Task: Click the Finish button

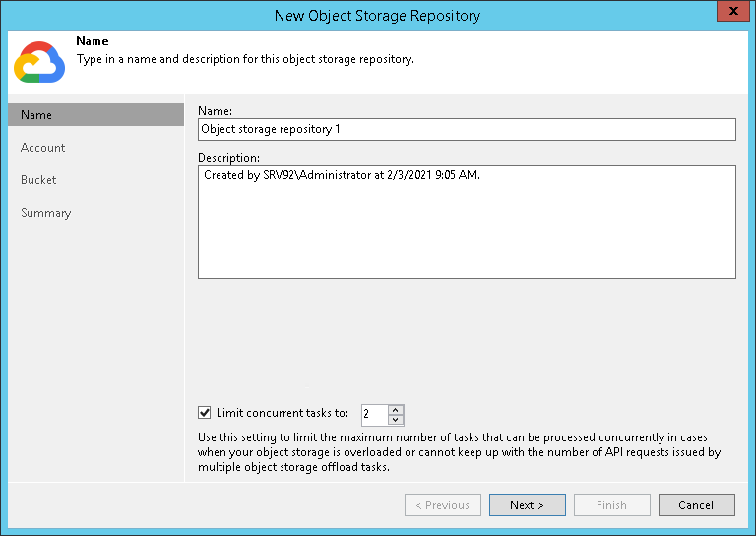Action: [611, 505]
